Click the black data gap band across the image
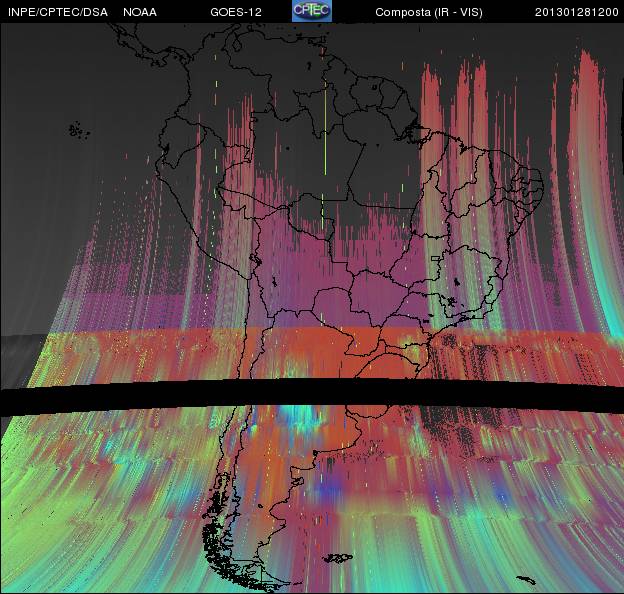The image size is (624, 594). 312,396
